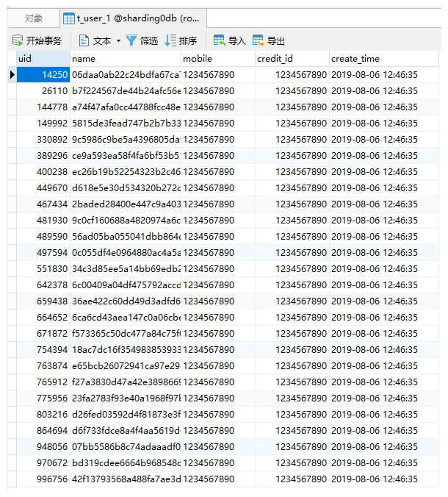448x497 pixels.
Task: Select the uid cell 449670
Action: coord(43,188)
